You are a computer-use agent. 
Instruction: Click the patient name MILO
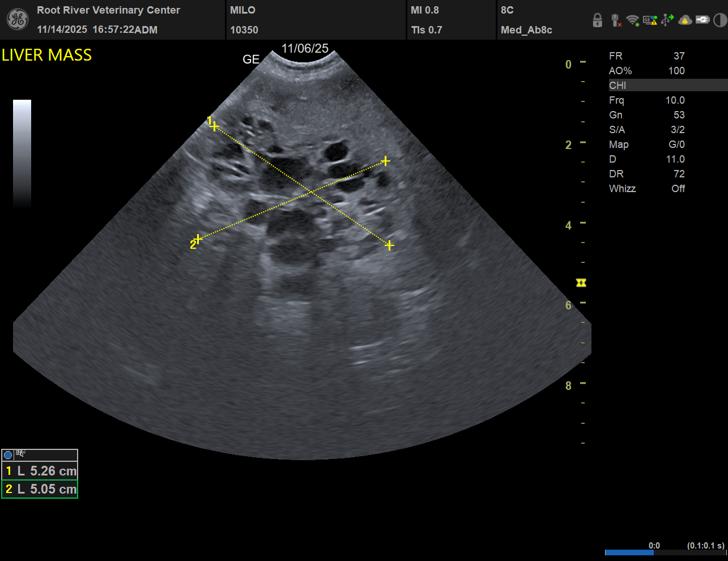[242, 10]
